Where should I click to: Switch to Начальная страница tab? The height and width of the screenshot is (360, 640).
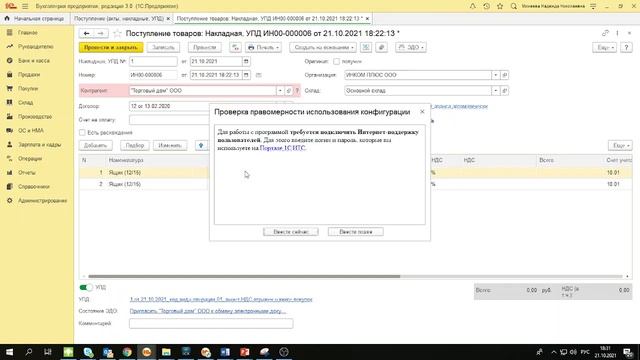coord(34,19)
